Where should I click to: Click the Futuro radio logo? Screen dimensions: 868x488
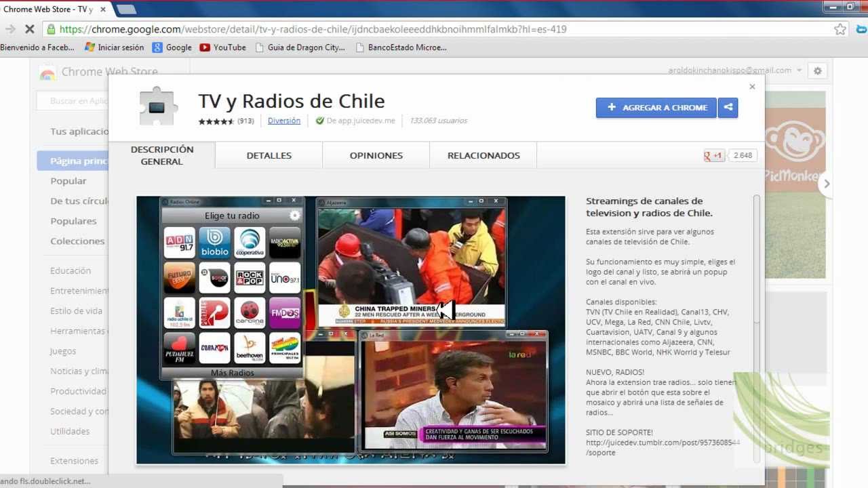point(179,278)
